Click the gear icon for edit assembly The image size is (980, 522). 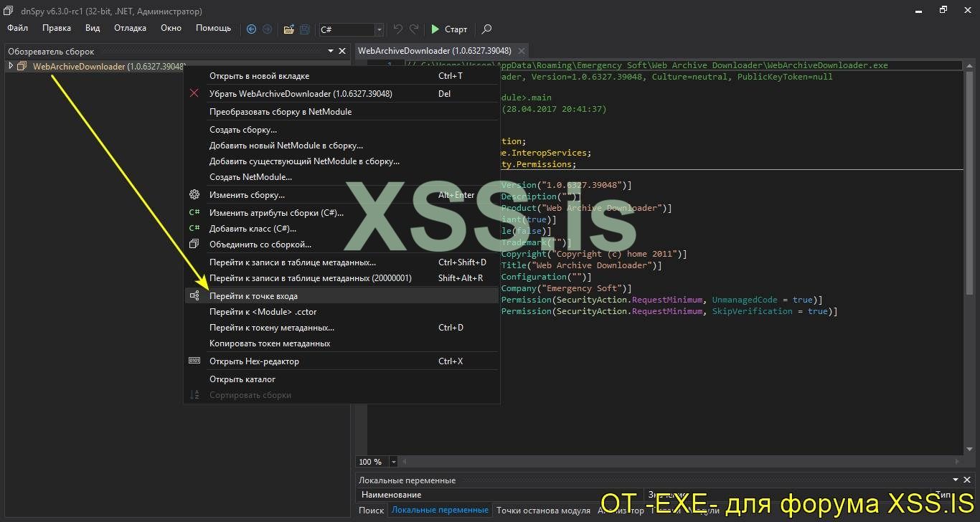194,195
